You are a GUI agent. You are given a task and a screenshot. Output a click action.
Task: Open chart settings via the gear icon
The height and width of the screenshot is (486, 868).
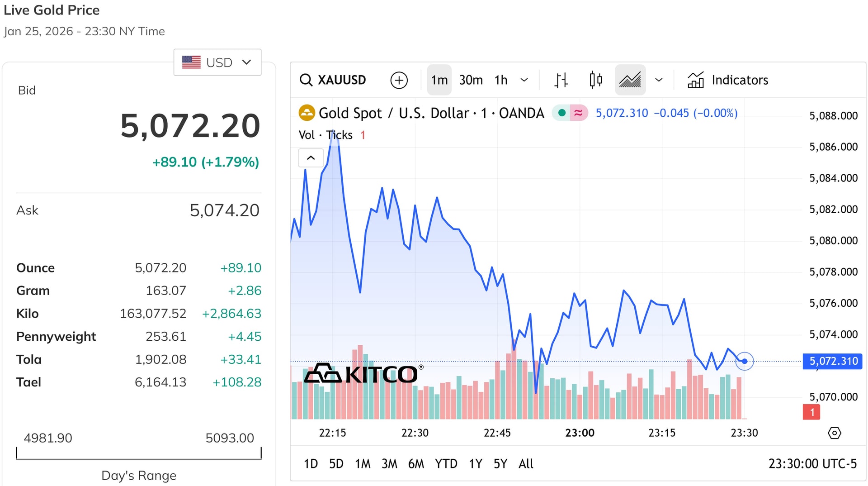[x=835, y=433]
